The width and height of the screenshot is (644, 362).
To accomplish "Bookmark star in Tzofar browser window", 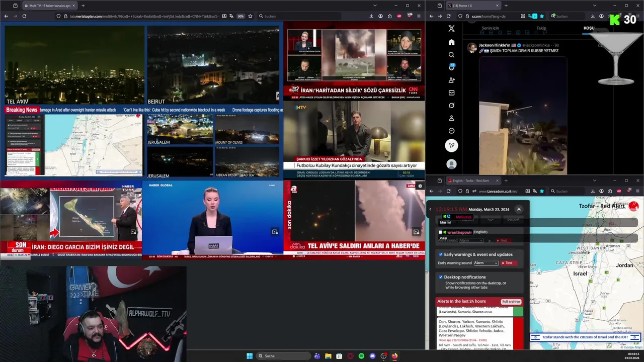I will pos(542,191).
